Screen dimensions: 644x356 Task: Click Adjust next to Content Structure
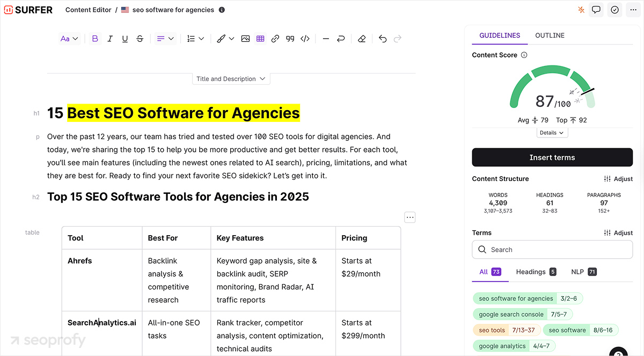click(618, 179)
